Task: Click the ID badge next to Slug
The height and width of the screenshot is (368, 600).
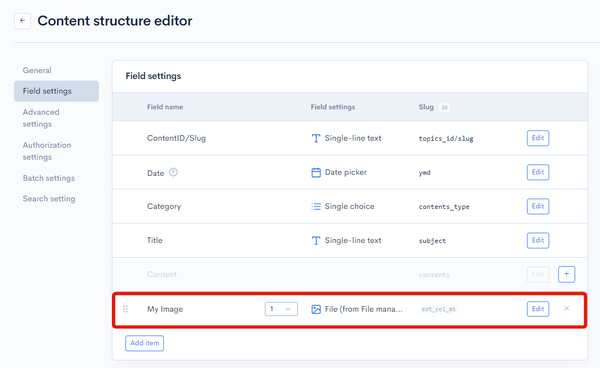Action: pos(444,107)
